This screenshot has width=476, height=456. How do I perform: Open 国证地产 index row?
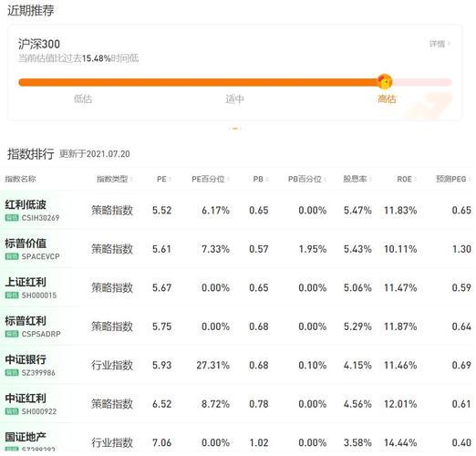click(x=238, y=438)
